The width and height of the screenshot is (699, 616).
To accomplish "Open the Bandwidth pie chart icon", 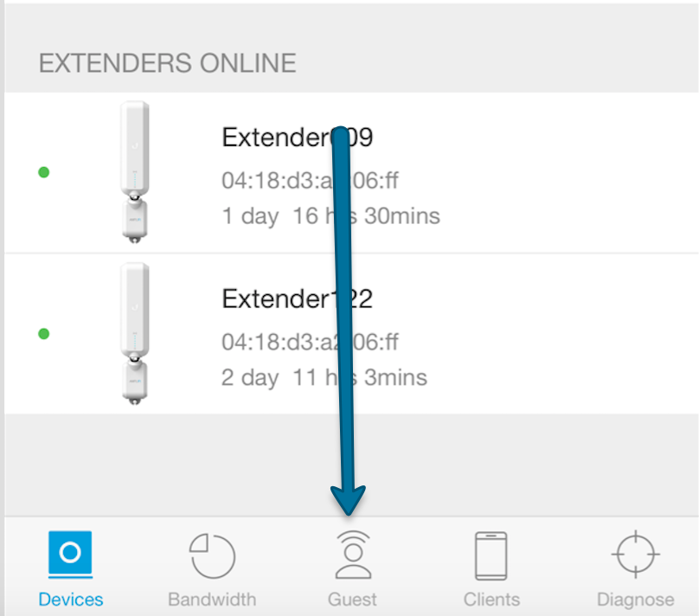I will [x=212, y=555].
